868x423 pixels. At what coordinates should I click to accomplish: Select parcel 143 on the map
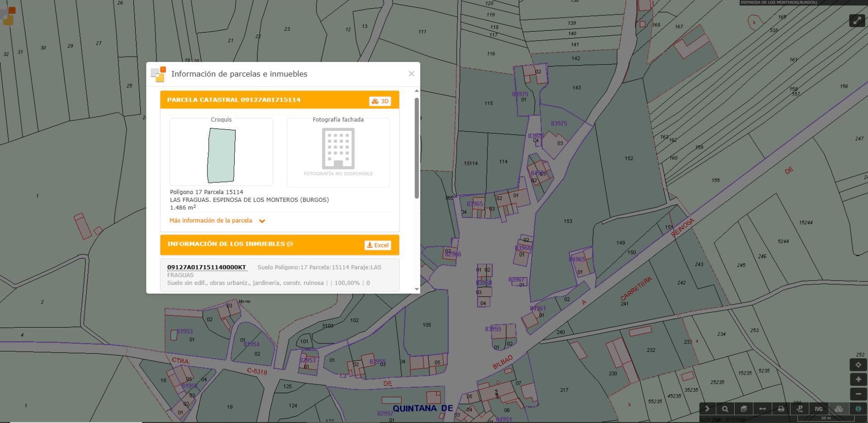(576, 88)
